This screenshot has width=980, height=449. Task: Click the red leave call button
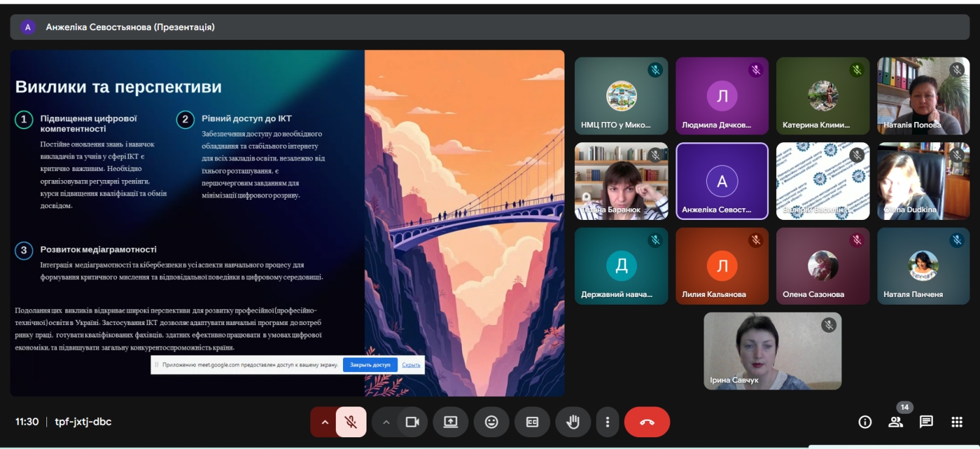pyautogui.click(x=647, y=422)
